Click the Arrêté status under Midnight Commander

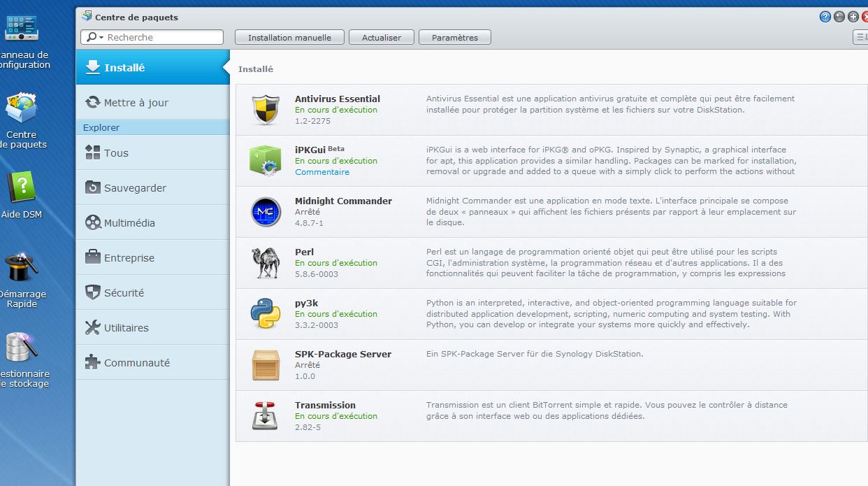308,212
